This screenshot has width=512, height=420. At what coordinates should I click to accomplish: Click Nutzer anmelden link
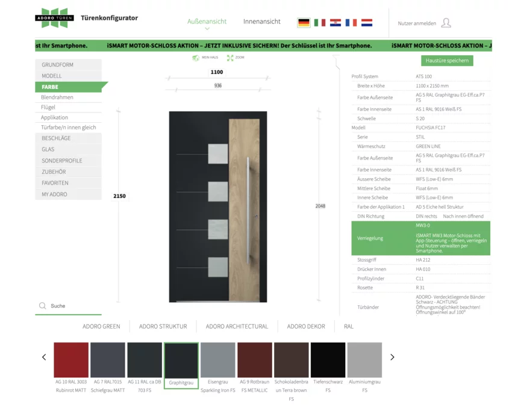(417, 23)
